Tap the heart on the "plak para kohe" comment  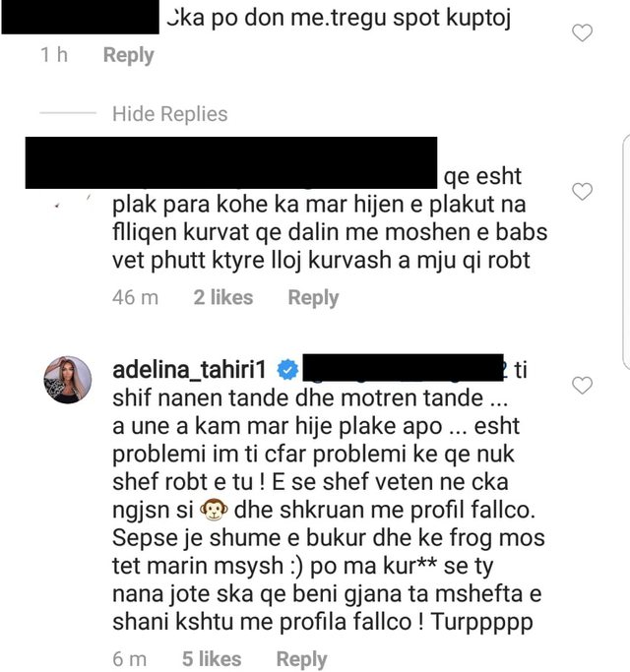(582, 192)
